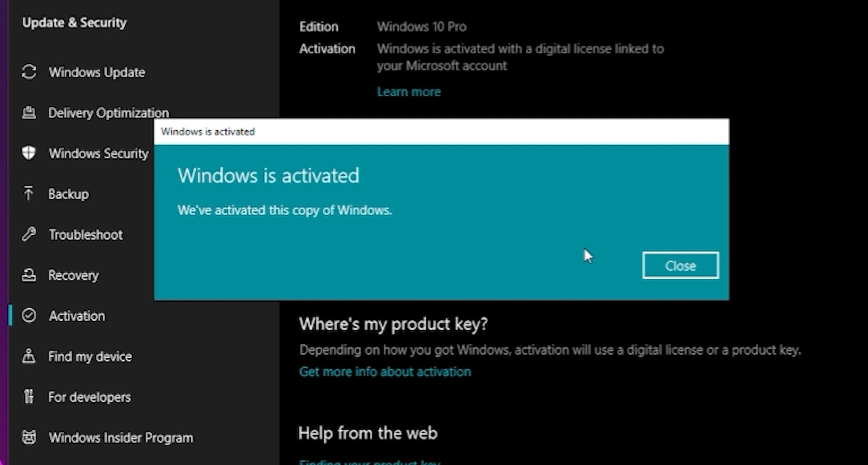Select the Find my device icon
Image resolution: width=868 pixels, height=465 pixels.
[29, 356]
